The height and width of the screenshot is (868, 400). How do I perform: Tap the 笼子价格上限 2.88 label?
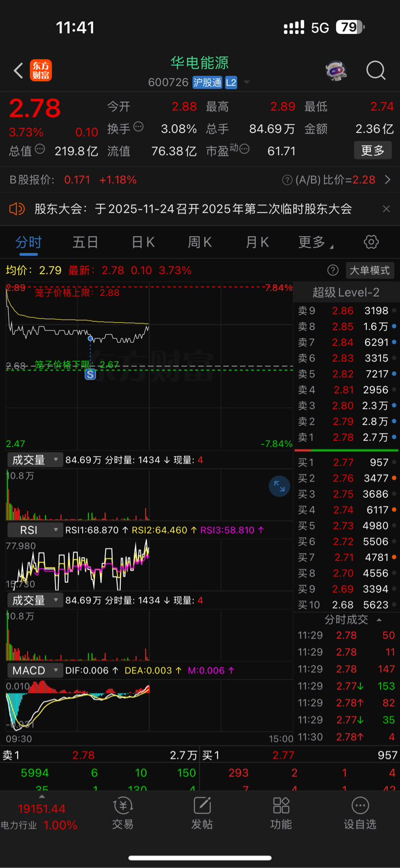[77, 292]
